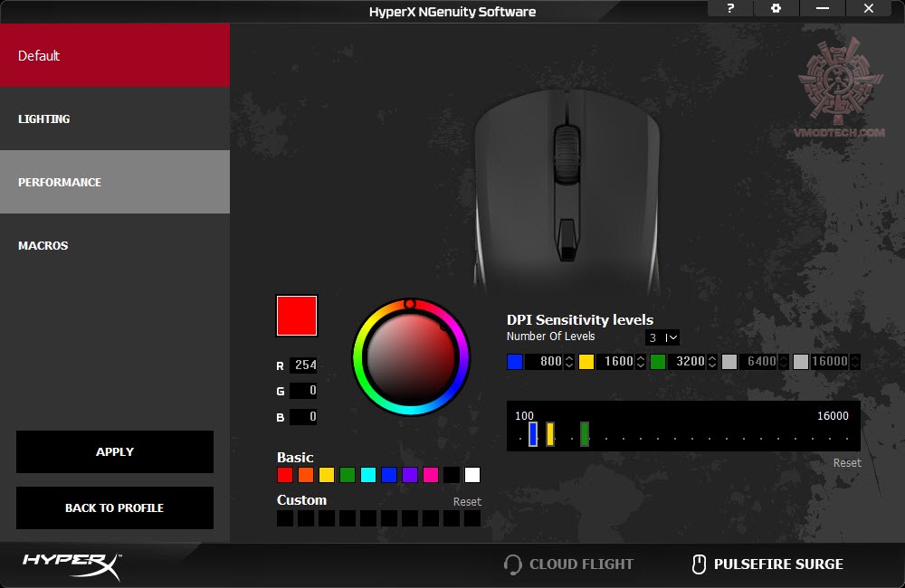Screen dimensions: 905x588
Task: Reset the DPI sensitivity slider
Action: [847, 463]
